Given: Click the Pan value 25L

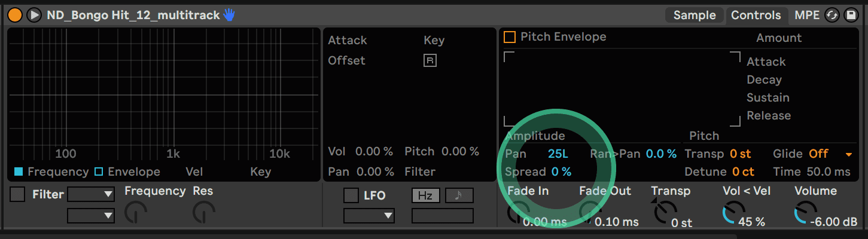Looking at the screenshot, I should click(558, 154).
